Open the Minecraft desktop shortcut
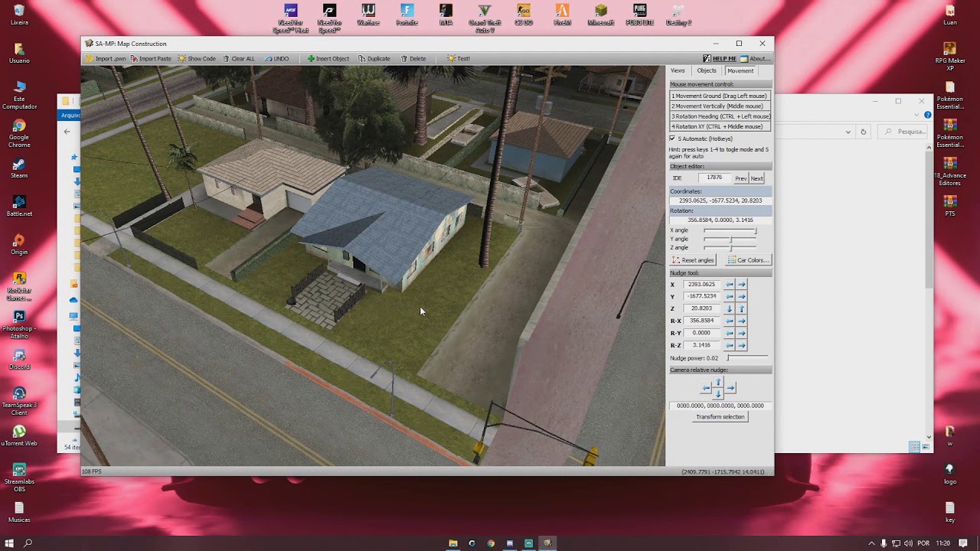 tap(601, 15)
